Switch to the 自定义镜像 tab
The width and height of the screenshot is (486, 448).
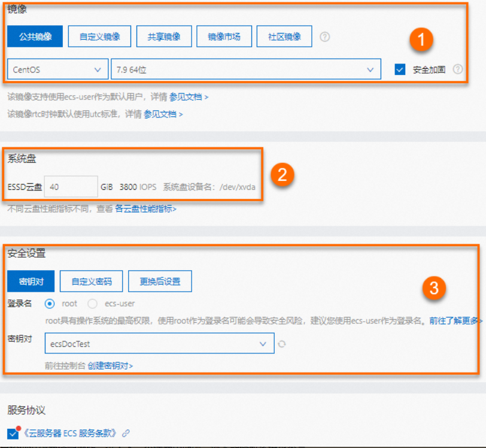point(99,36)
